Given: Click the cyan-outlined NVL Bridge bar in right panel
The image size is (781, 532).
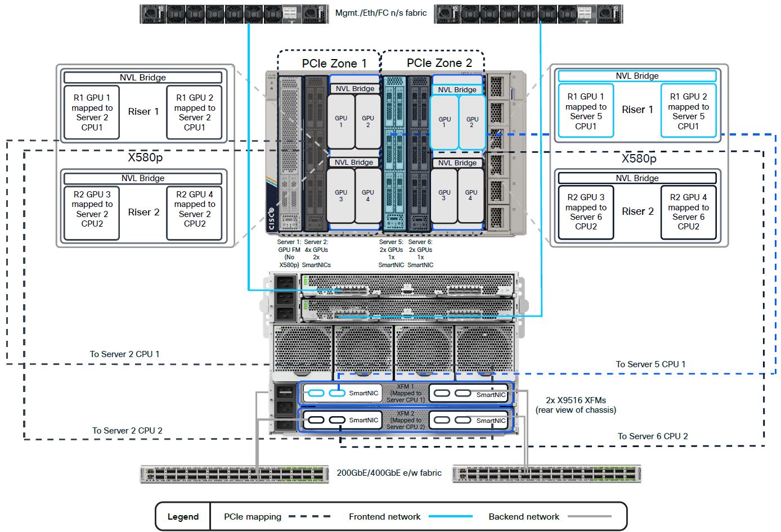Looking at the screenshot, I should [x=637, y=76].
